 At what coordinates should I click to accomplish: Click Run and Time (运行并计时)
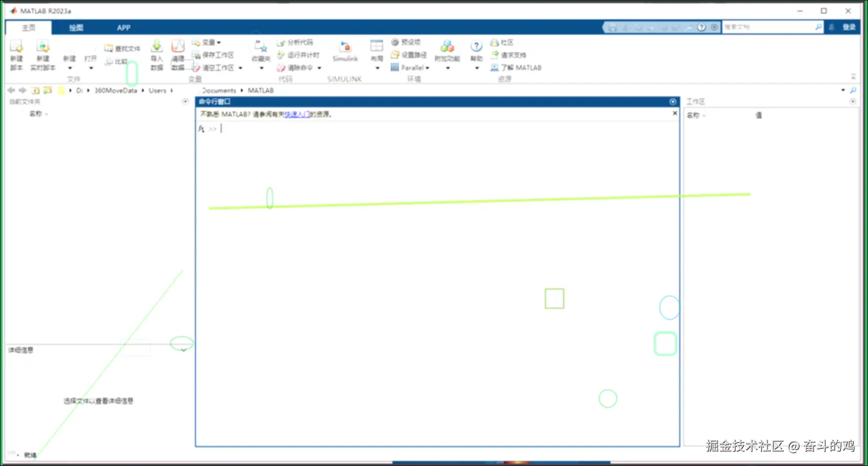coord(298,55)
